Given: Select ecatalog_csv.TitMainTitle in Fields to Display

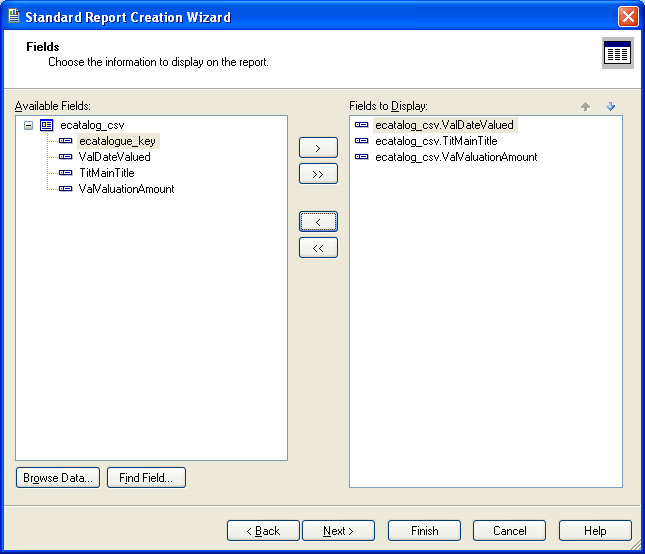Looking at the screenshot, I should 436,141.
